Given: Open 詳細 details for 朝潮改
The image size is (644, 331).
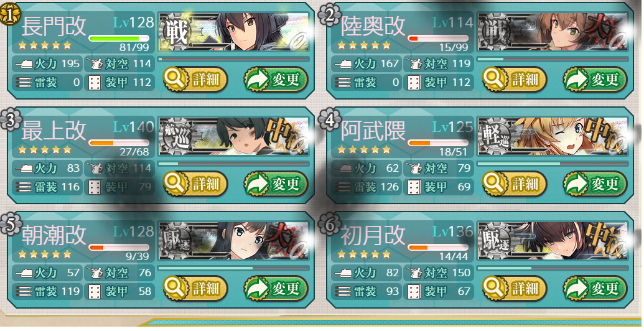Looking at the screenshot, I should [x=195, y=288].
